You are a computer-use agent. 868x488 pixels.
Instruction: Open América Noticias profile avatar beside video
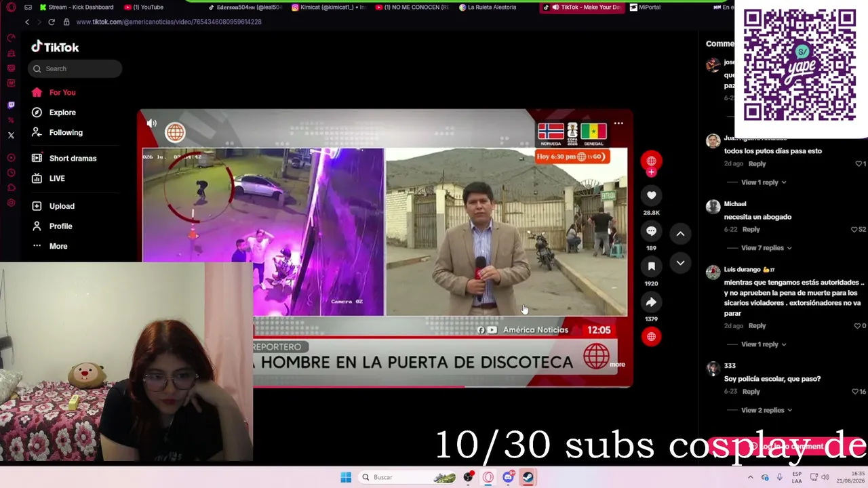(x=651, y=161)
